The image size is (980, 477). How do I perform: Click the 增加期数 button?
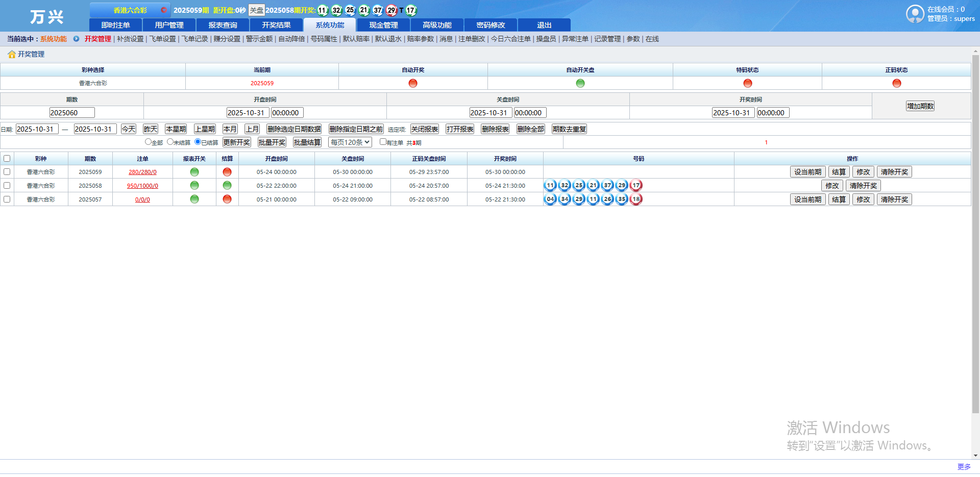tap(920, 106)
